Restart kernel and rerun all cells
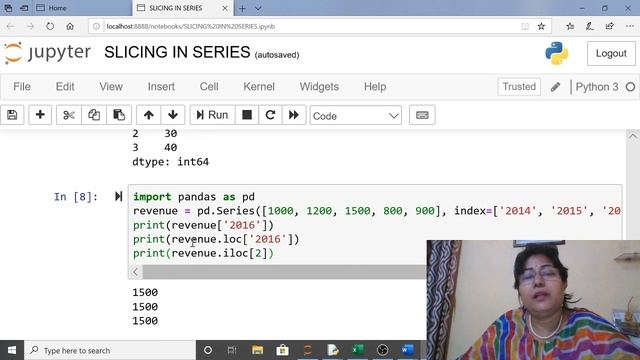640x360 pixels. 294,115
